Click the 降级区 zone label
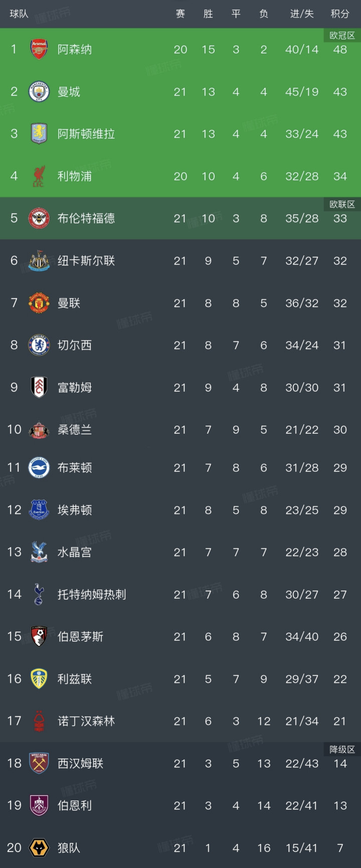This screenshot has height=868, width=361. coord(342,749)
